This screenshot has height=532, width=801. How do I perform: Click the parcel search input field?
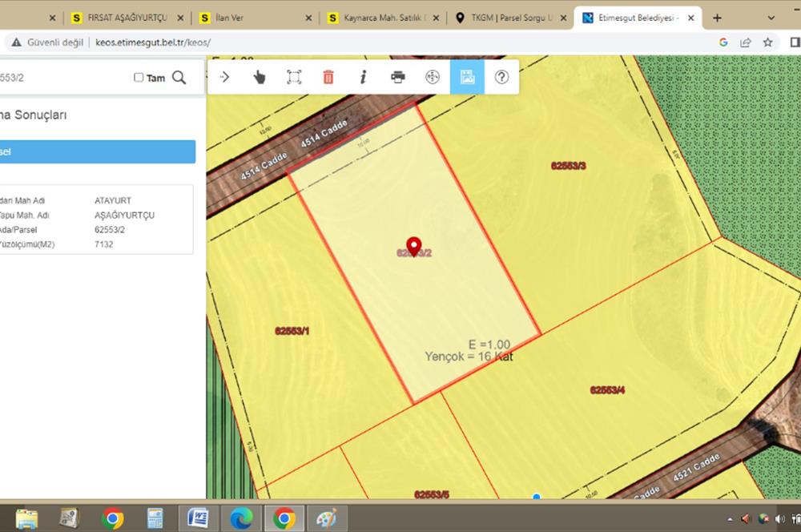[x=64, y=78]
